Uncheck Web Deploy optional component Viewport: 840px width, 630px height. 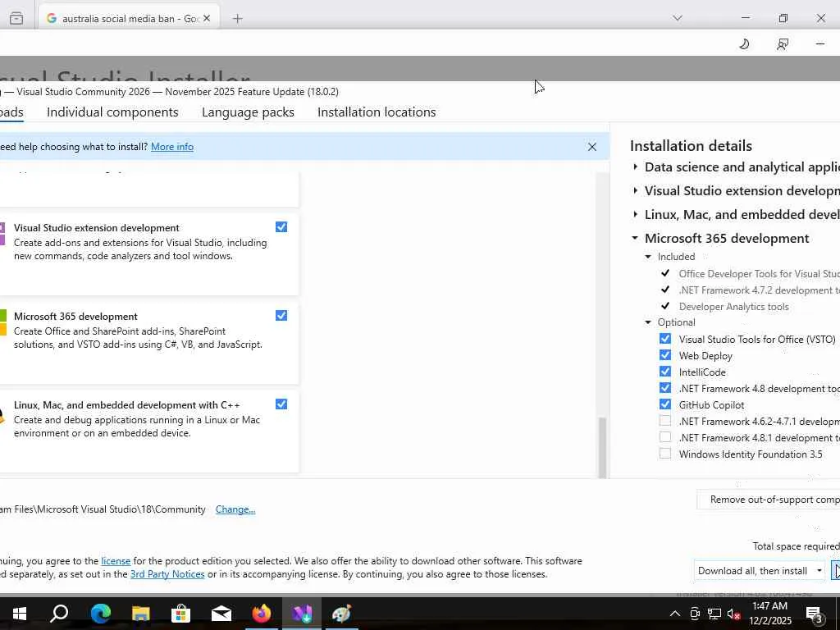click(x=664, y=354)
